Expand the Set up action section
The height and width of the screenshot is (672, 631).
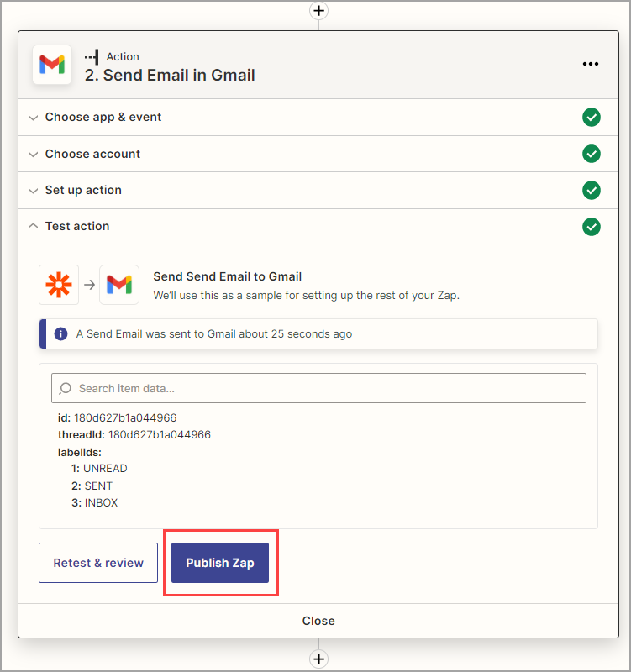click(x=318, y=191)
